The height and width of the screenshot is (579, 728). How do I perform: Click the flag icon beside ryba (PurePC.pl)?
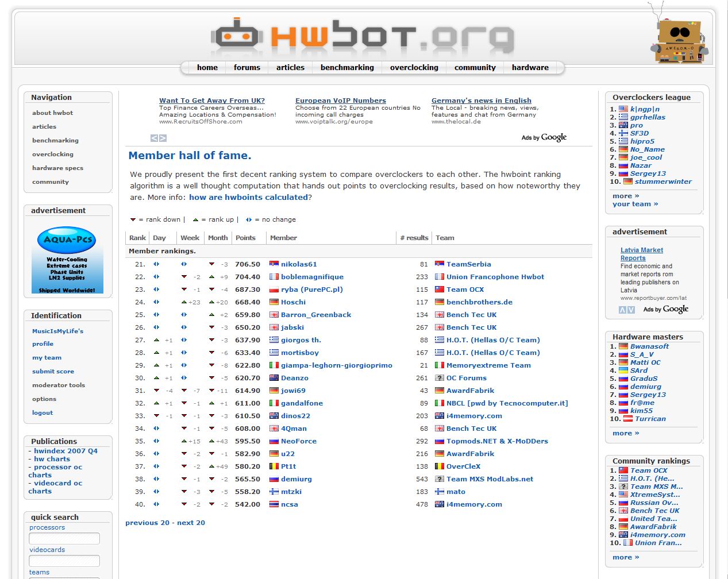pos(274,289)
